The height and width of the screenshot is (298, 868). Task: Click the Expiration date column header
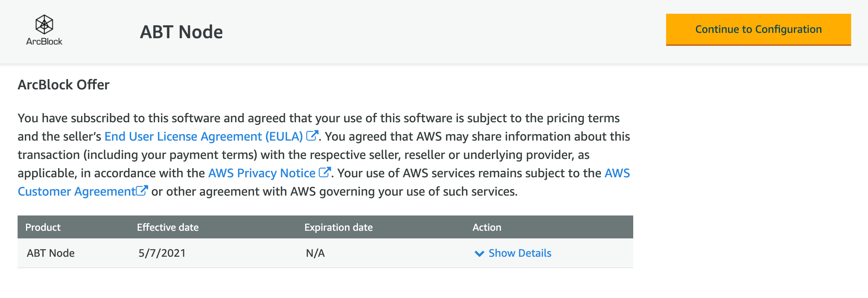tap(338, 227)
